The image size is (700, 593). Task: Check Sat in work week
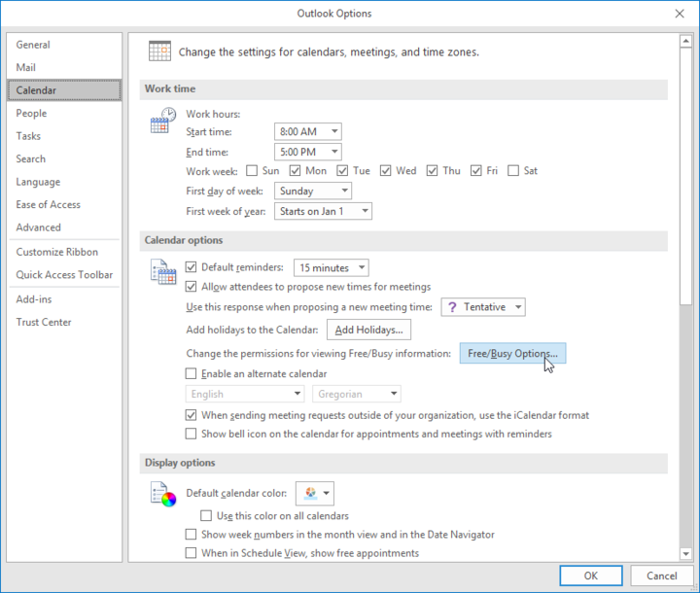click(x=513, y=170)
